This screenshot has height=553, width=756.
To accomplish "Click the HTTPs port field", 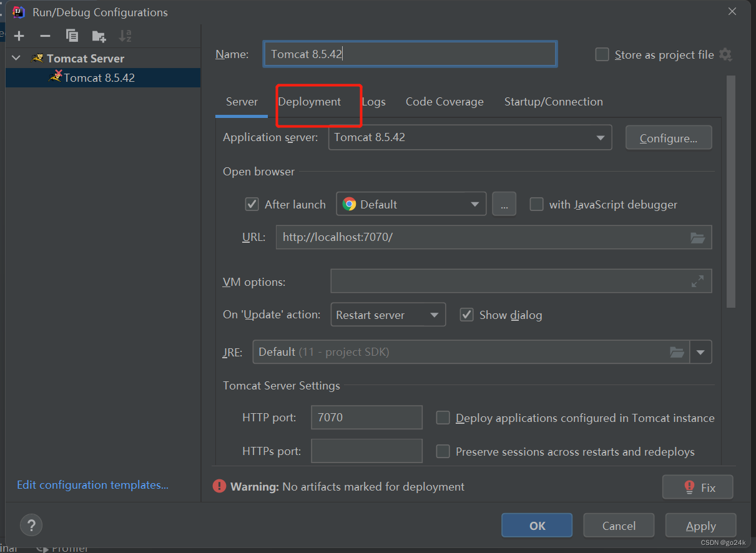I will point(366,451).
